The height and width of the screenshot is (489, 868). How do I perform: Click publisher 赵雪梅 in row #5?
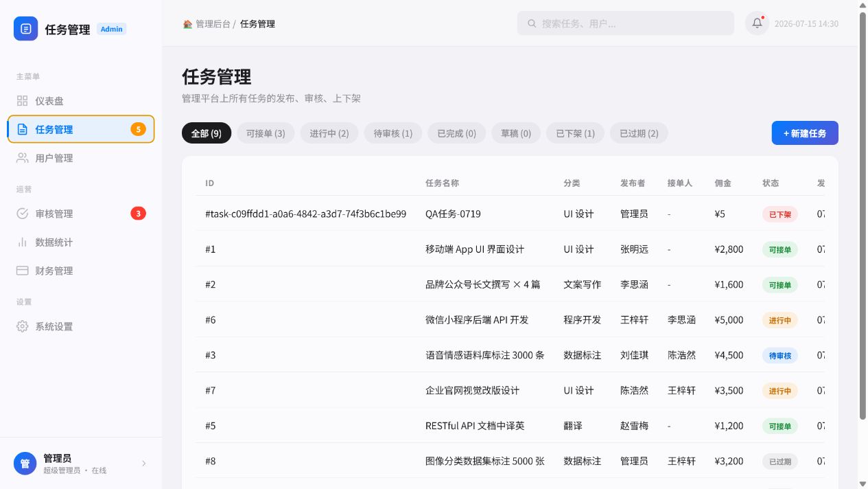click(634, 426)
